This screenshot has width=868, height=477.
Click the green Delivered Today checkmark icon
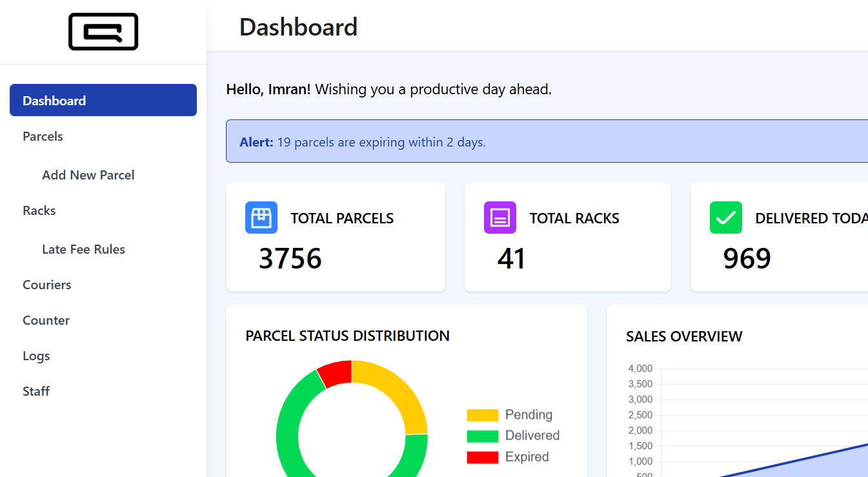click(726, 218)
